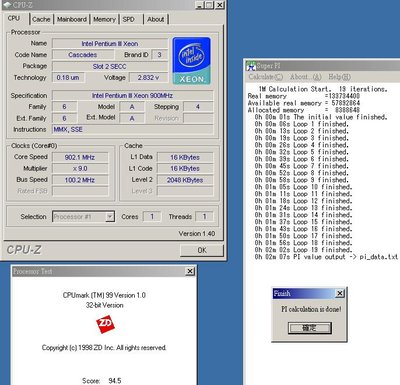Click the CPU-Z title bar icon
Viewport: 400px width, 385px height.
point(7,5)
